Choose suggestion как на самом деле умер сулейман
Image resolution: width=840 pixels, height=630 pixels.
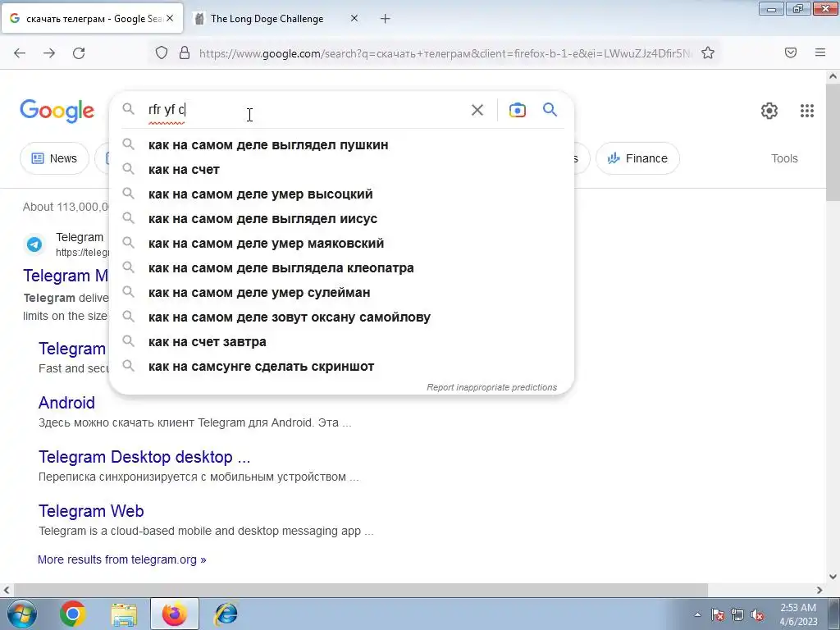coord(341,293)
